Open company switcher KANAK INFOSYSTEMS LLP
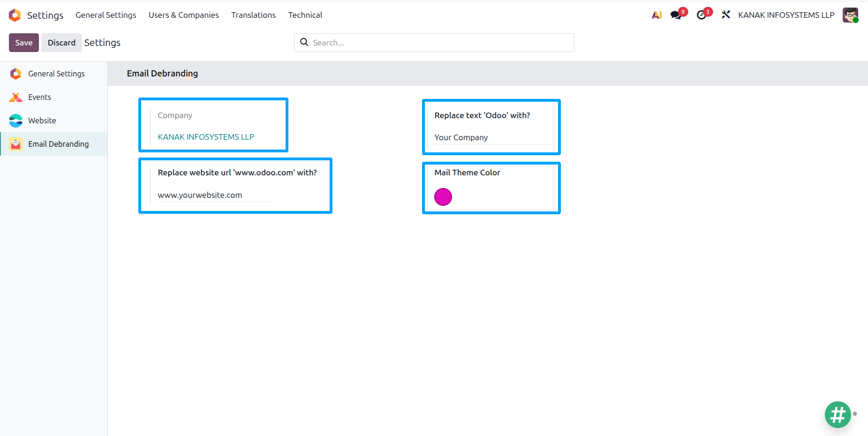Image resolution: width=868 pixels, height=436 pixels. click(786, 15)
